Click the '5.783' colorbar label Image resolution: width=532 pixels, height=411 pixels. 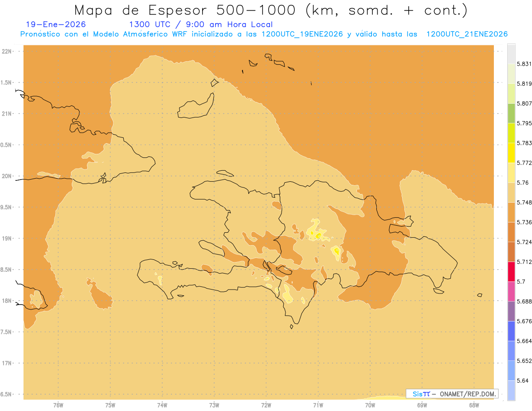tap(524, 143)
